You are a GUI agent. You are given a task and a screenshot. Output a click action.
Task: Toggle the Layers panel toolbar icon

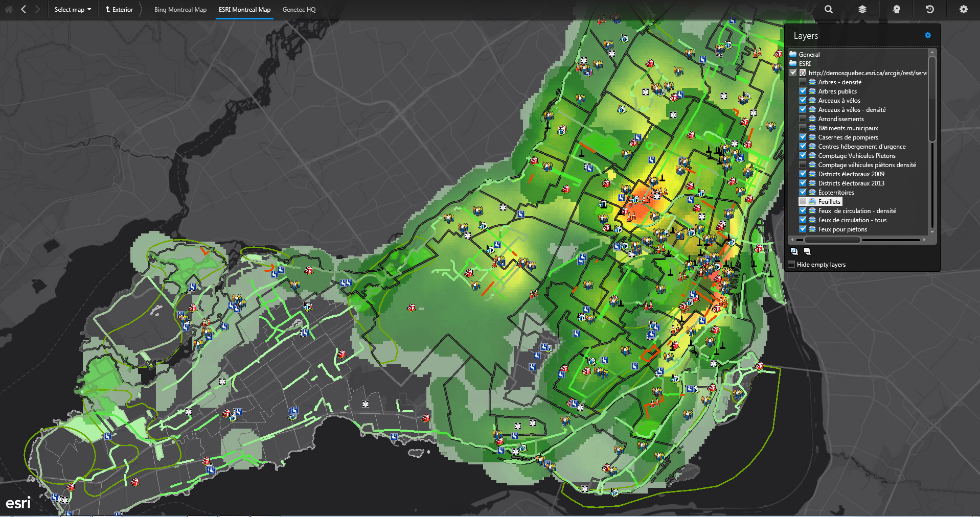point(862,9)
